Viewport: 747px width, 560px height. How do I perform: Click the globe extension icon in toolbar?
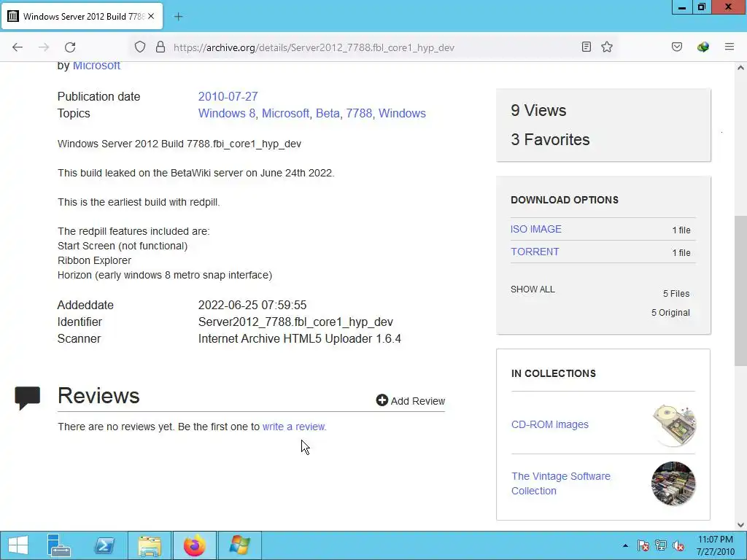tap(703, 47)
